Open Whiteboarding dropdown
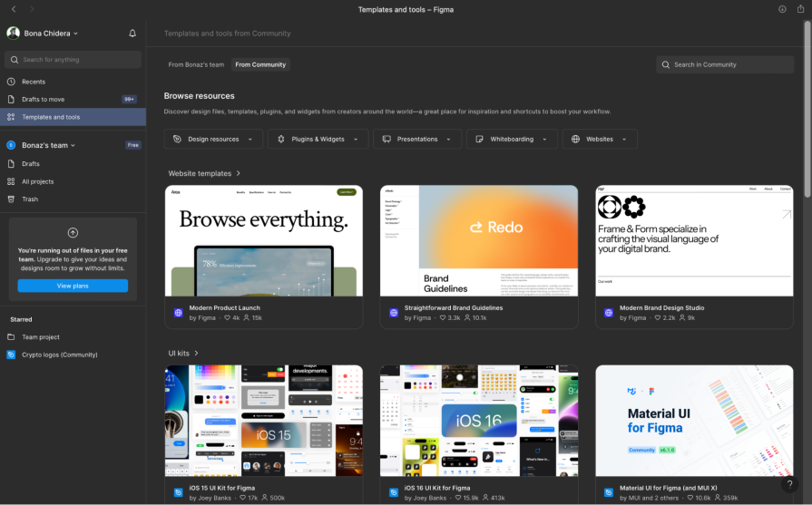This screenshot has height=505, width=812. click(x=512, y=140)
